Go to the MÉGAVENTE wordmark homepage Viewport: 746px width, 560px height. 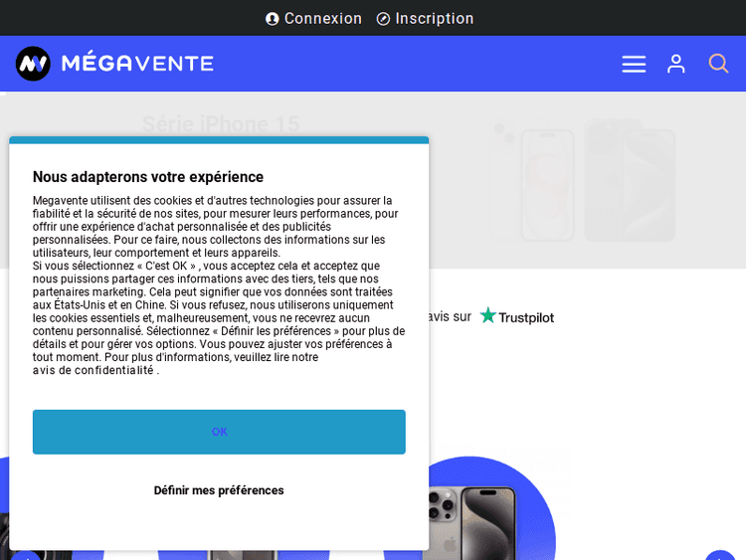pyautogui.click(x=137, y=64)
